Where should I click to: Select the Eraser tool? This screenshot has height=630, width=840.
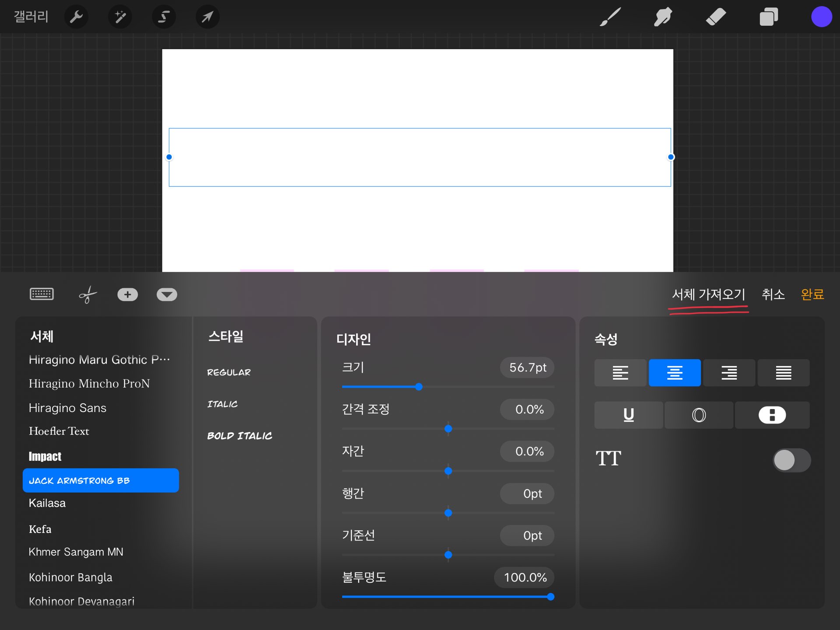(x=716, y=17)
